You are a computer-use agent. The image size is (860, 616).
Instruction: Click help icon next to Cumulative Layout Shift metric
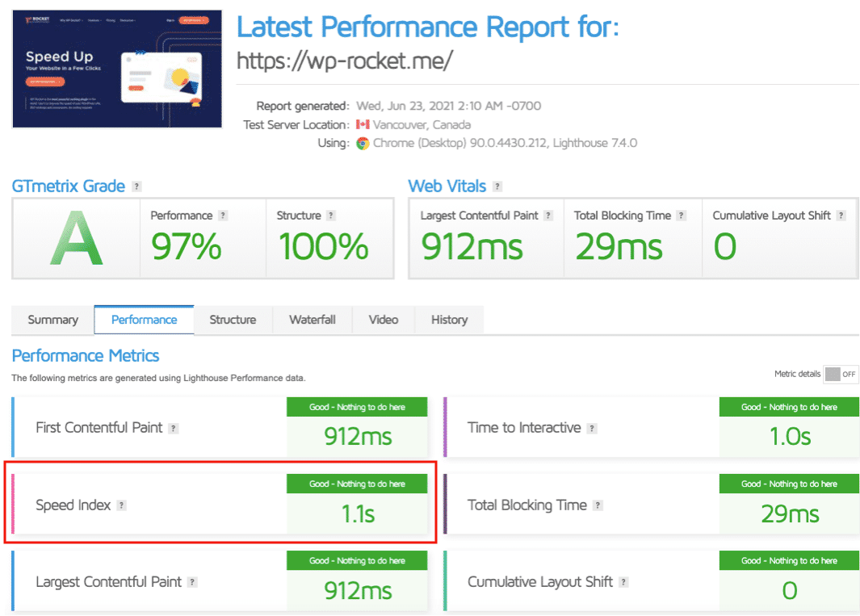[x=623, y=582]
